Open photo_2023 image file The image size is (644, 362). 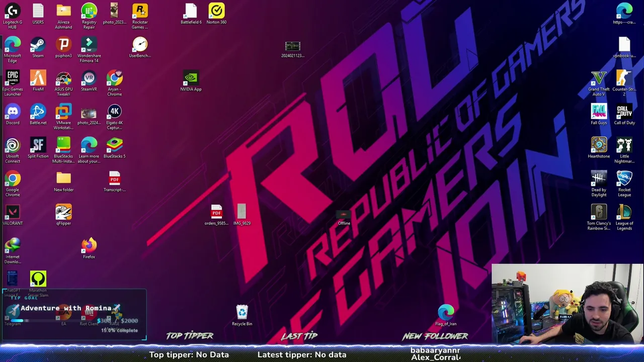pos(114,14)
